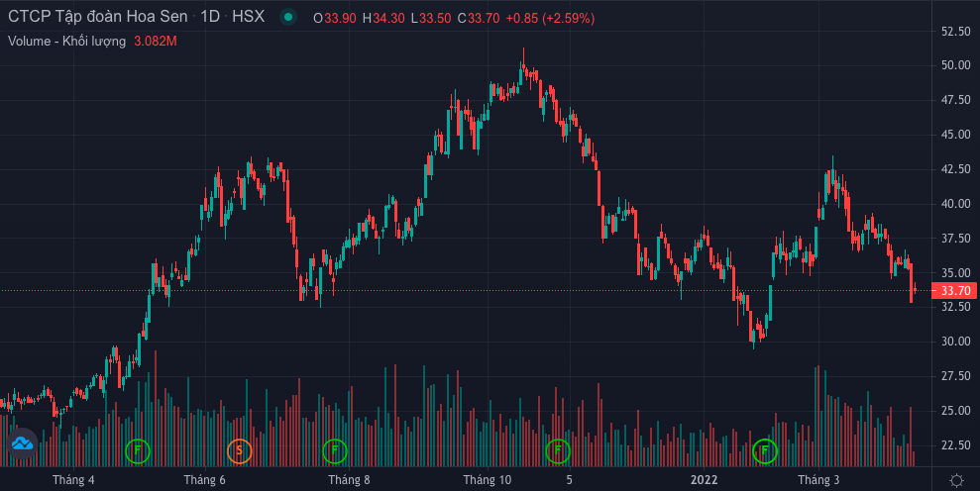This screenshot has width=980, height=491.
Task: Click the CTCP Tập đoàn Hoa Sen title
Action: pyautogui.click(x=97, y=18)
